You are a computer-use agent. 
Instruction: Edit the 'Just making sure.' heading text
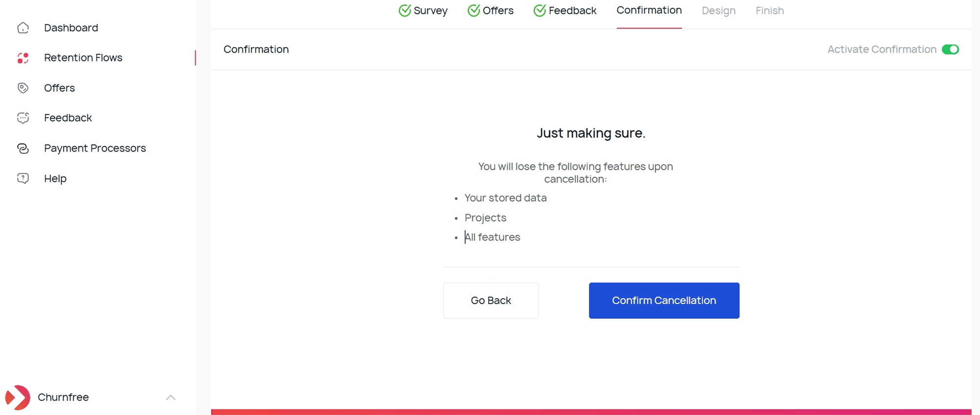coord(591,133)
